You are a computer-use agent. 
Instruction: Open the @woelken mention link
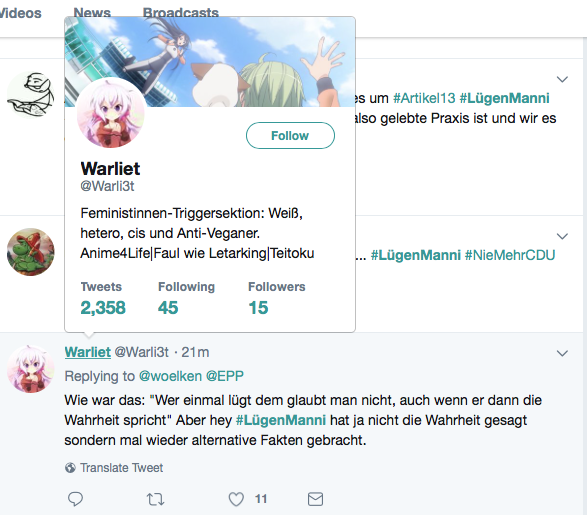click(170, 376)
